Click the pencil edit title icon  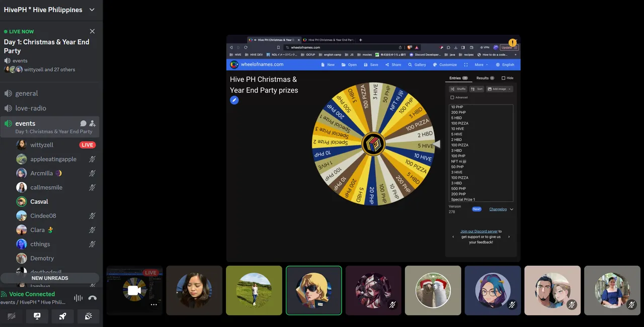pyautogui.click(x=234, y=100)
